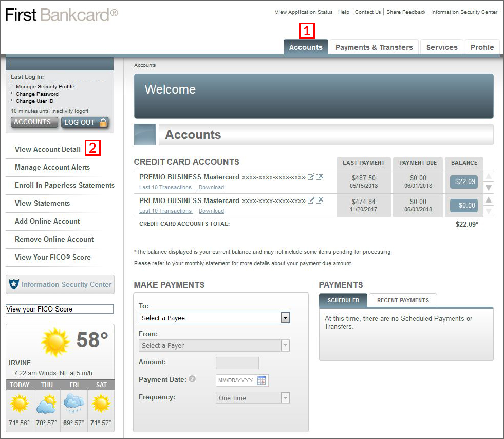Viewport: 504px width, 439px height.
Task: Open the Frequency One-time dropdown
Action: (253, 398)
